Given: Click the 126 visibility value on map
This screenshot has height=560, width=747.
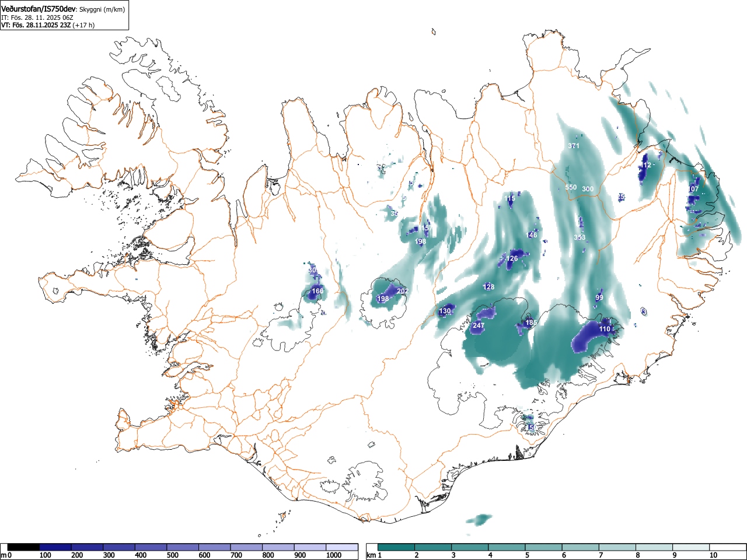Looking at the screenshot, I should click(x=512, y=258).
